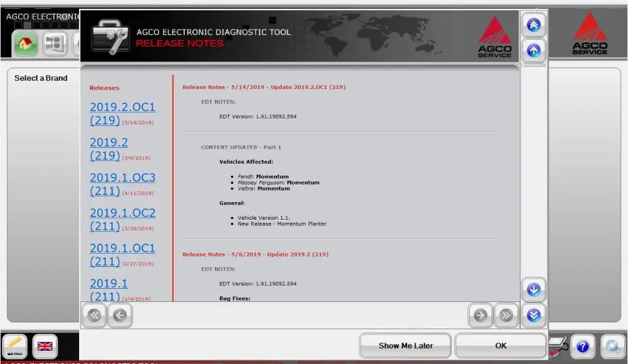The width and height of the screenshot is (628, 364).
Task: Click the Vehicles Affected label
Action: point(246,162)
